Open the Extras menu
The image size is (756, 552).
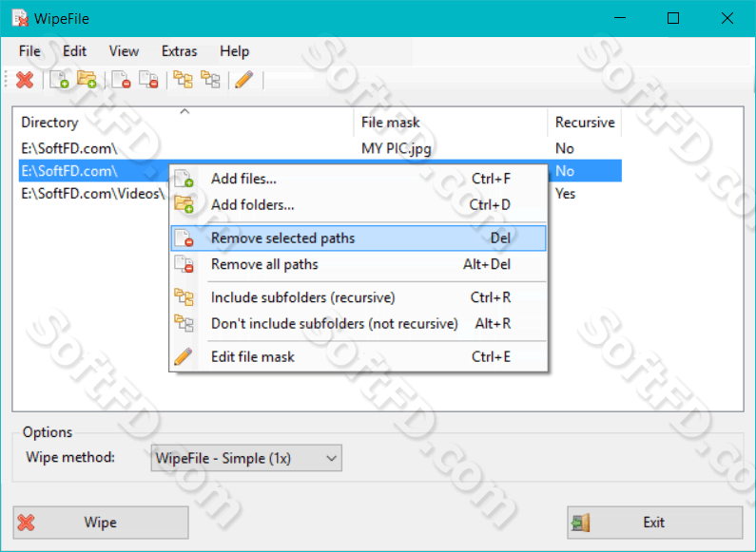pyautogui.click(x=180, y=51)
